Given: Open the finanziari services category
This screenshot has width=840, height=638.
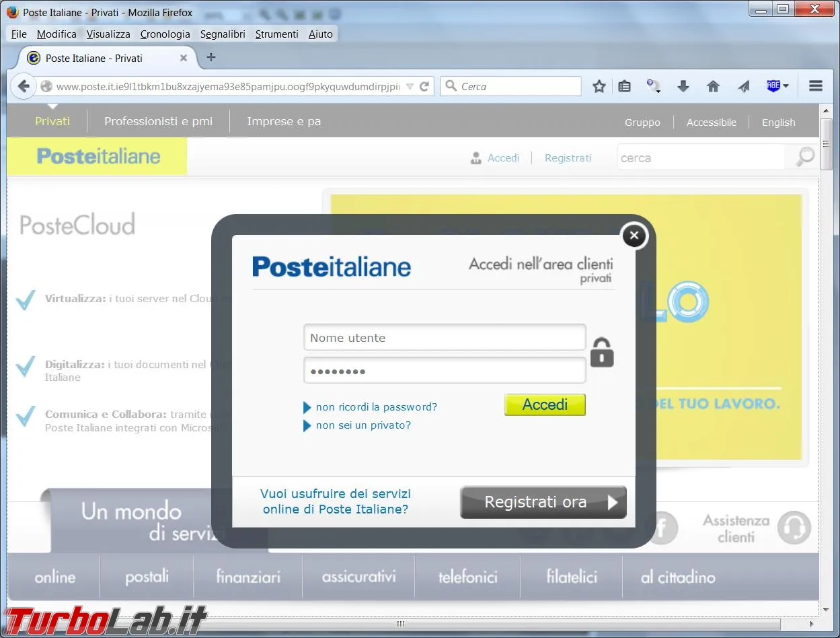Looking at the screenshot, I should click(248, 577).
